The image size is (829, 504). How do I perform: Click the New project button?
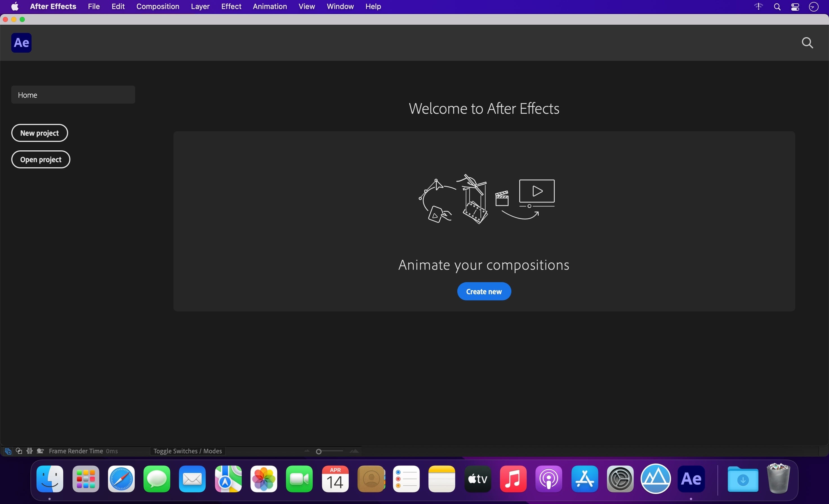tap(39, 133)
